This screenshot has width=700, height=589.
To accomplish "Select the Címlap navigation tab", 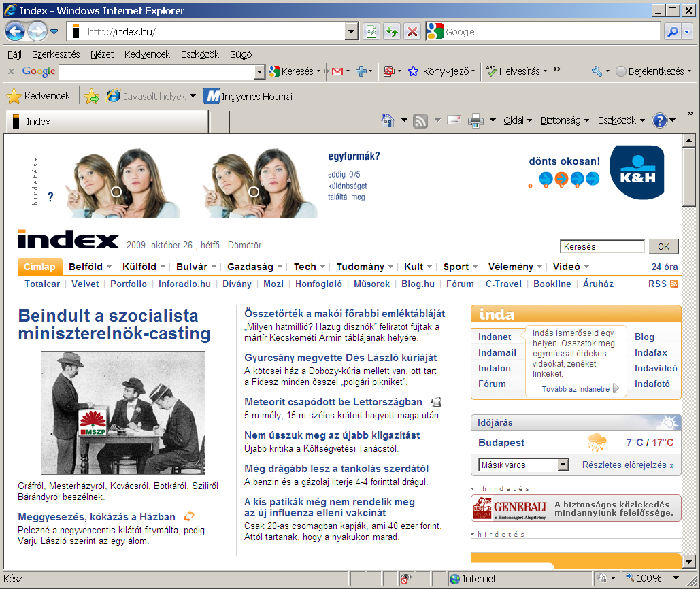I will pos(39,267).
